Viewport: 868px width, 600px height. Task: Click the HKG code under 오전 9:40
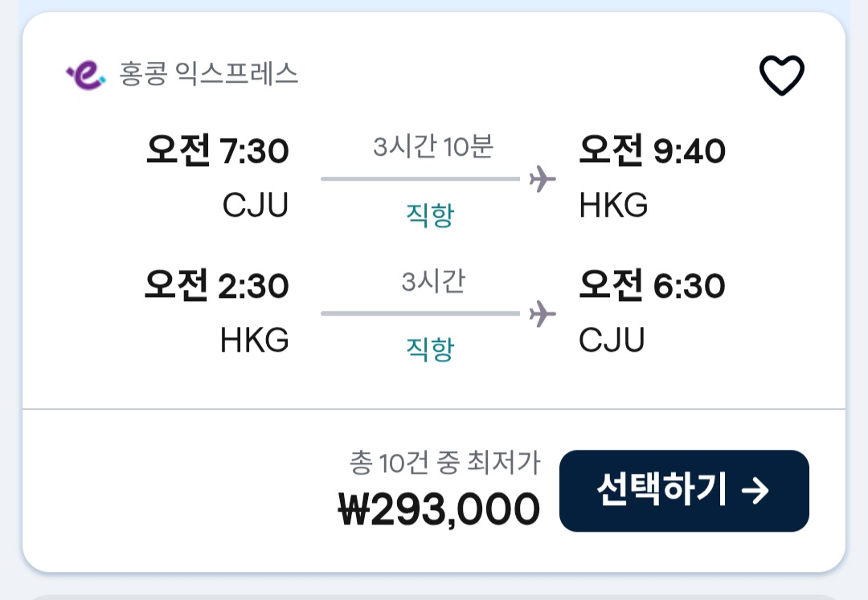[x=613, y=206]
